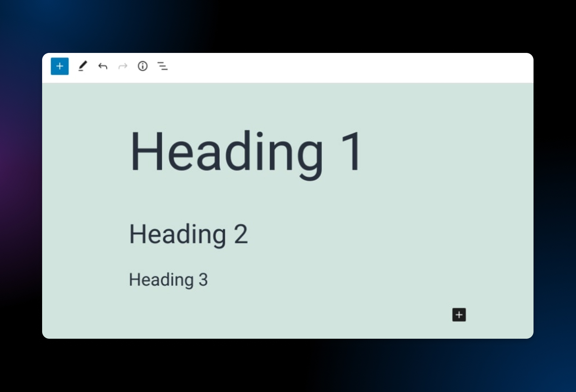Click the capital "H" of Heading 3
The width and height of the screenshot is (576, 392).
coord(134,280)
